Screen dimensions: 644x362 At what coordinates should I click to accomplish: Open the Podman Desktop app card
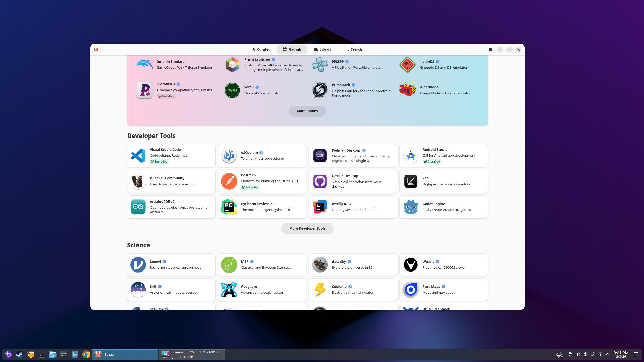(x=353, y=156)
